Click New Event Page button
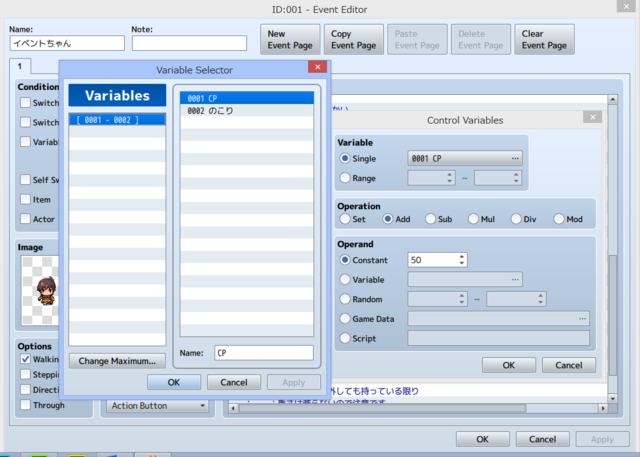The height and width of the screenshot is (457, 640). pos(290,39)
